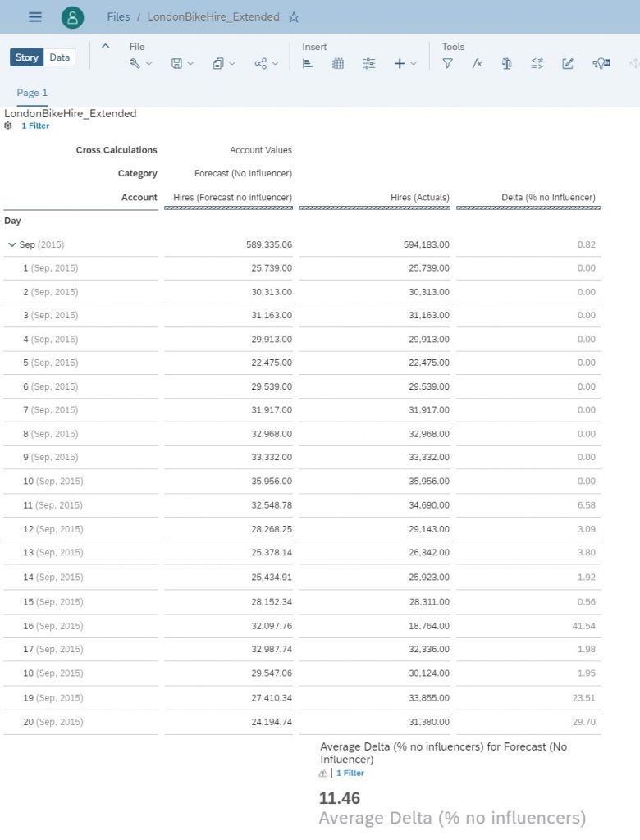Open the main navigation hamburger menu

34,16
